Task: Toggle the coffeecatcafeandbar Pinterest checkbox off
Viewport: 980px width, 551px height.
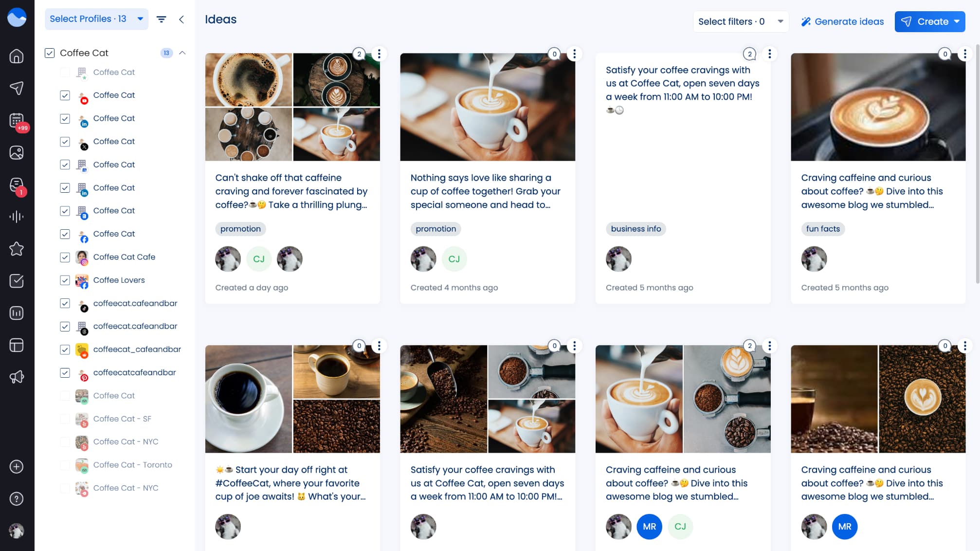Action: point(65,372)
